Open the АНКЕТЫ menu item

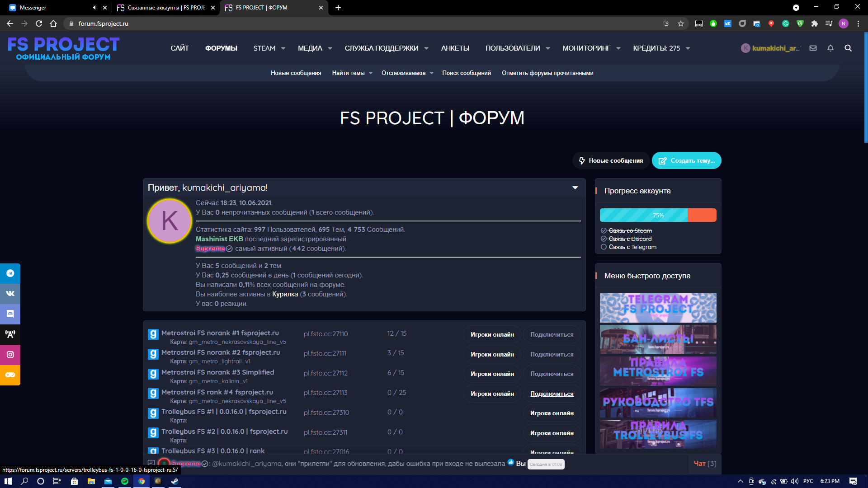coord(455,48)
